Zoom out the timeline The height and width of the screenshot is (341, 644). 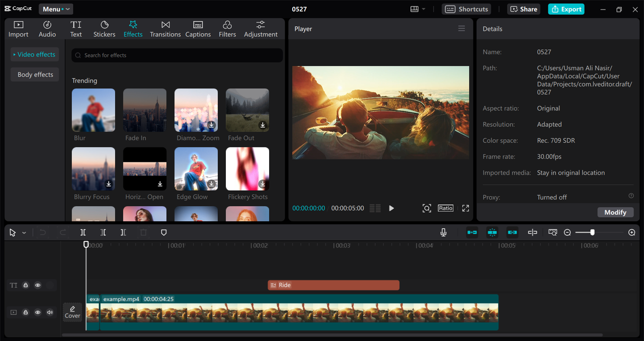pyautogui.click(x=568, y=232)
